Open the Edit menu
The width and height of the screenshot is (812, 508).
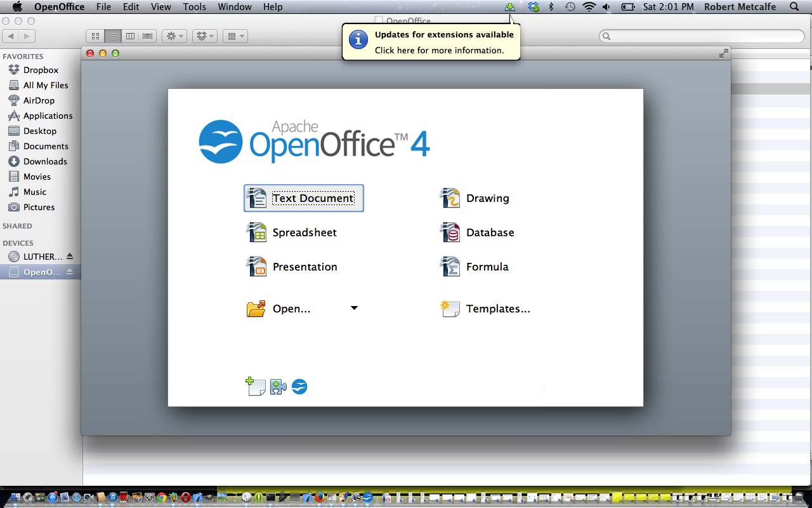[x=131, y=7]
